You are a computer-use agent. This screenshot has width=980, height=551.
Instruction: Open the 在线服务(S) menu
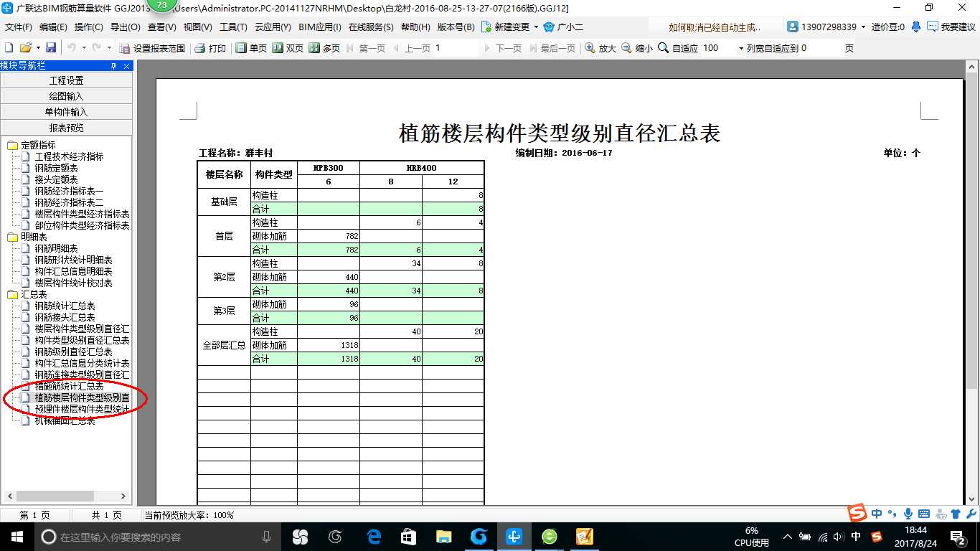tap(371, 27)
